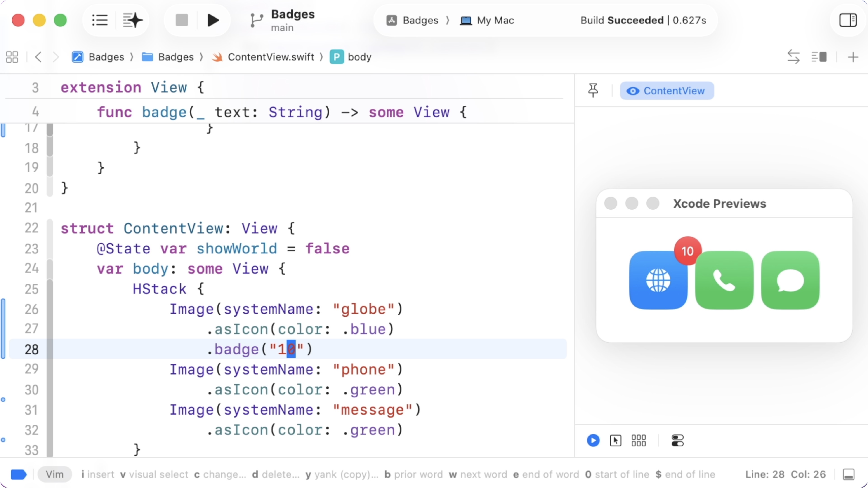Click the Vim mode indicator
The image size is (868, 488).
pyautogui.click(x=54, y=474)
